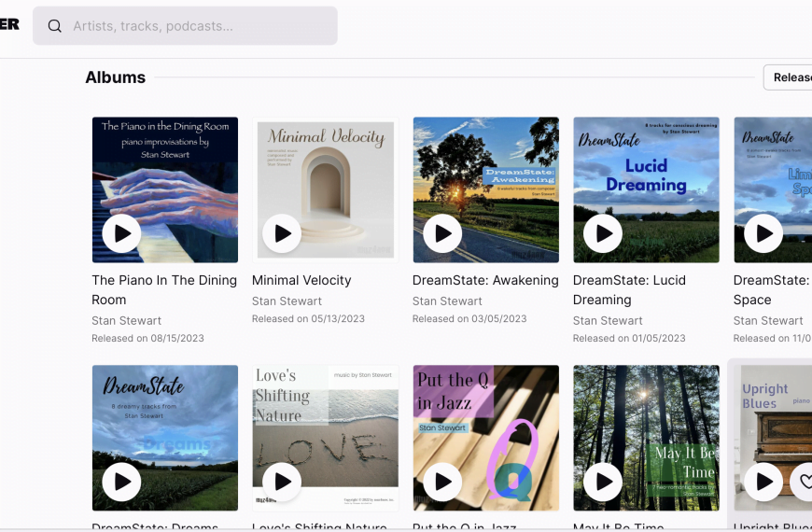The height and width of the screenshot is (532, 812).
Task: Open Stan Stewart under DreamState: Awakening
Action: click(x=447, y=301)
